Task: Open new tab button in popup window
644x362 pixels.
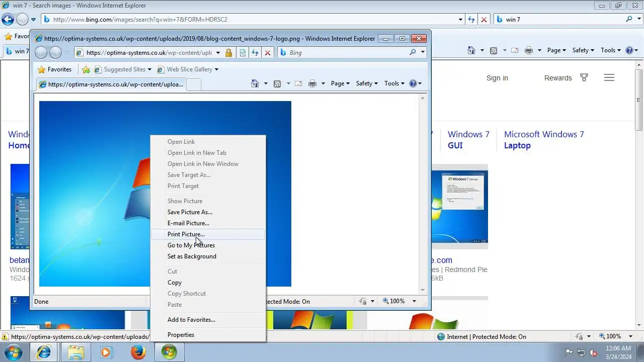Action: (194, 84)
